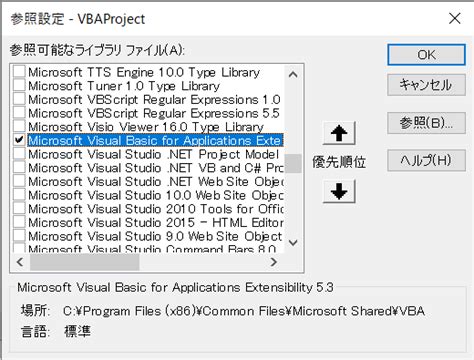This screenshot has width=474, height=360.
Task: Select 'Microsoft Visual Studio 2015 - HTML Editor' row
Action: (156, 222)
